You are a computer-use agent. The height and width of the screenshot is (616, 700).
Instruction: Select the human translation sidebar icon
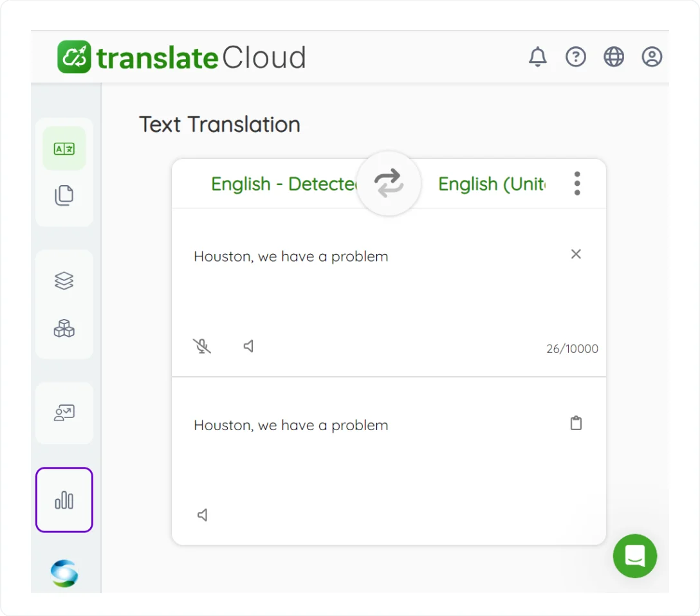click(64, 413)
